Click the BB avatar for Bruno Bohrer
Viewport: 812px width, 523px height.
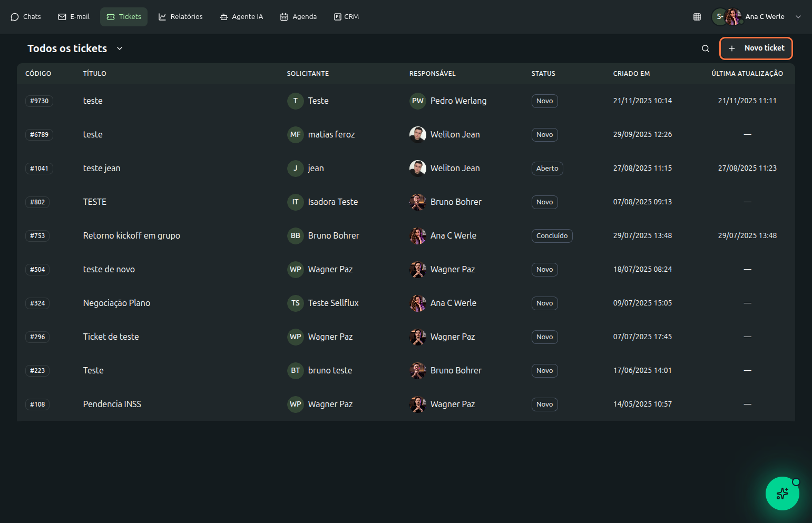[295, 236]
